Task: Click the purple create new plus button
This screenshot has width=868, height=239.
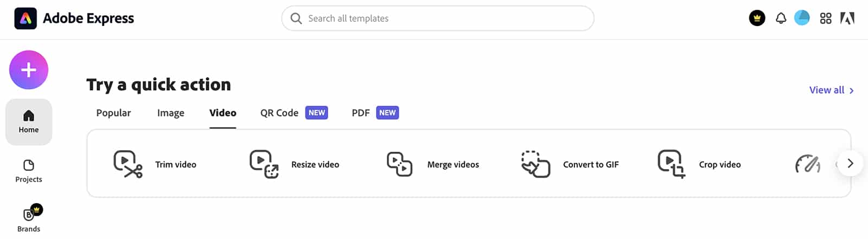Action: click(29, 70)
